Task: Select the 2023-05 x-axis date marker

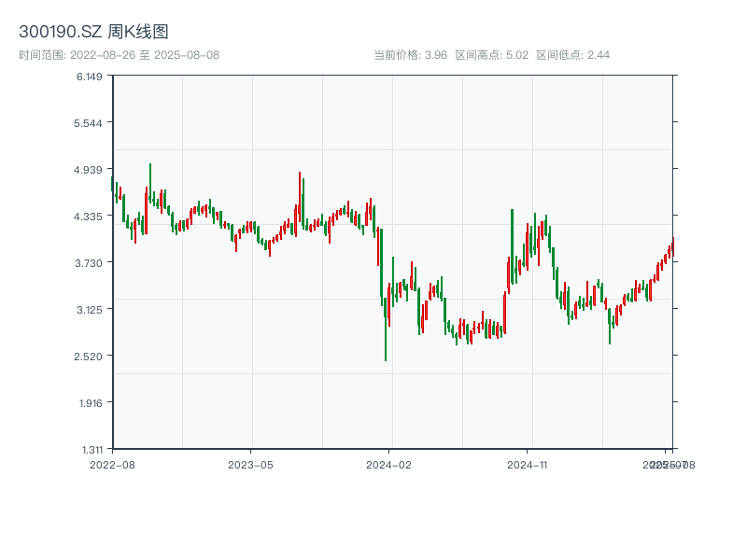Action: point(251,464)
